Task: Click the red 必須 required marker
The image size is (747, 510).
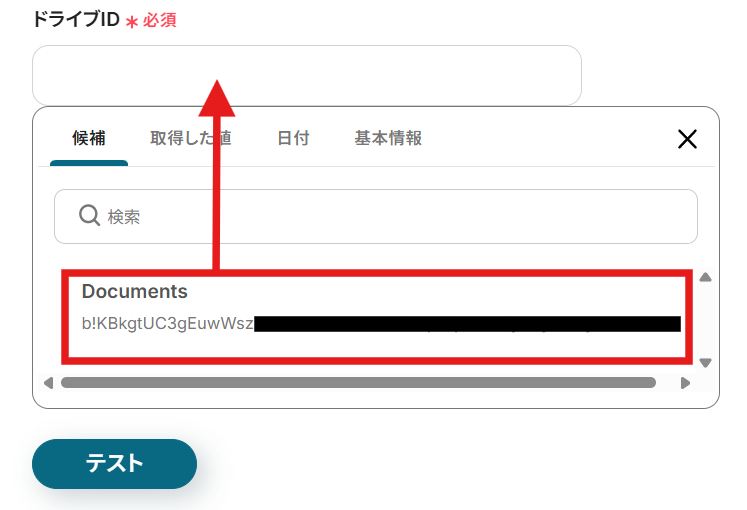Action: 160,20
